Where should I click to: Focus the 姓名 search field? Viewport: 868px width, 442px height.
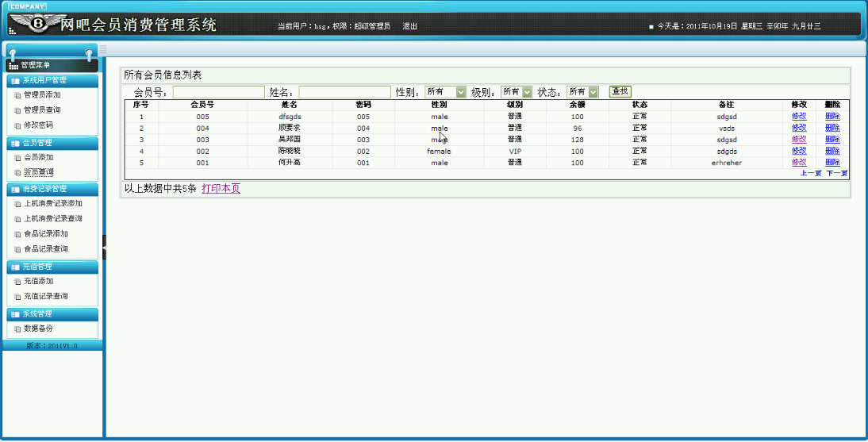click(345, 92)
